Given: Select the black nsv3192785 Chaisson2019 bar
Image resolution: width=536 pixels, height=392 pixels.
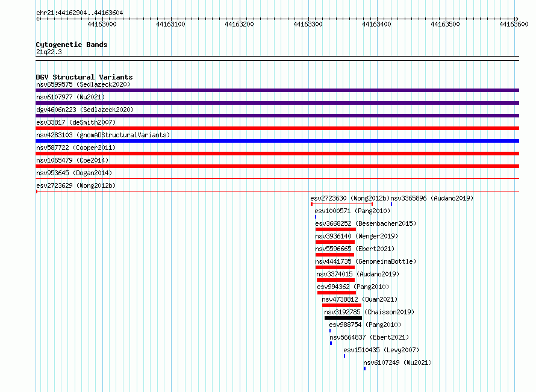Looking at the screenshot, I should [x=343, y=318].
